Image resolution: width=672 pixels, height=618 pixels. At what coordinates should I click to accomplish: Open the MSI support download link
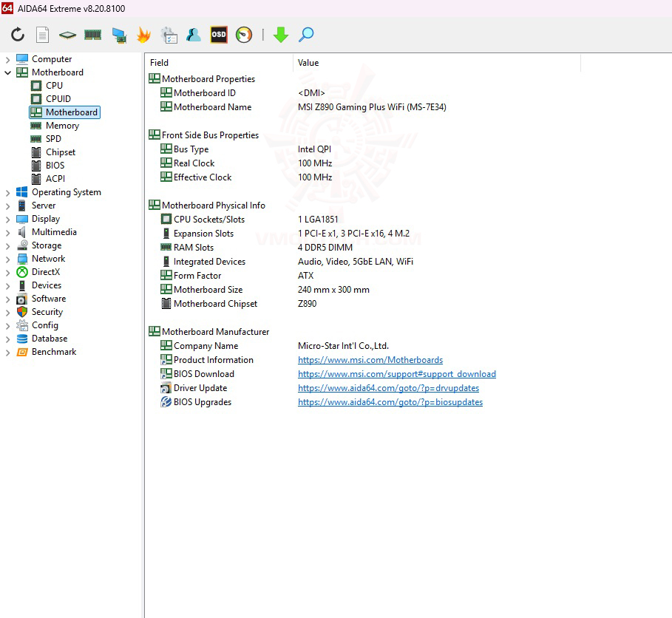click(x=397, y=374)
